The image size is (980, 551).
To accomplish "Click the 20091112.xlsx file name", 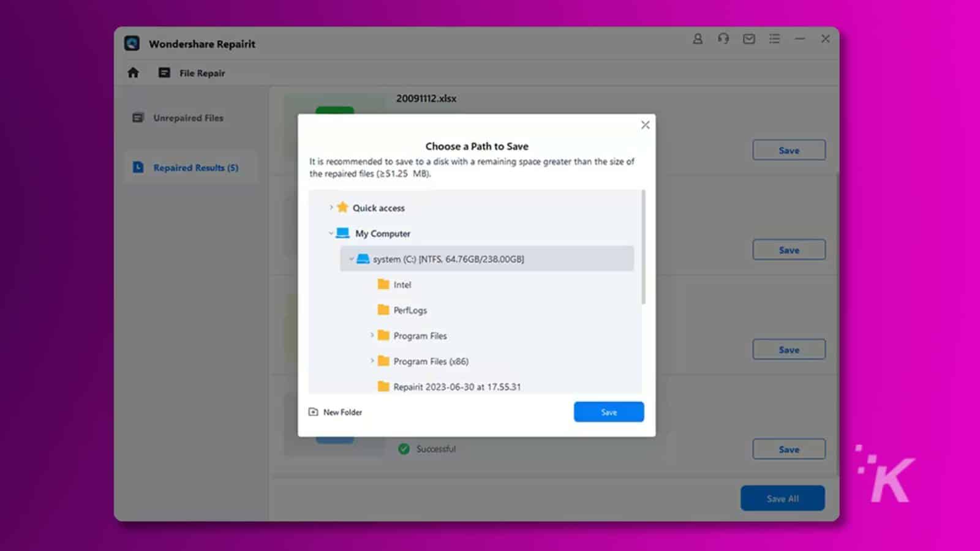I will point(426,99).
